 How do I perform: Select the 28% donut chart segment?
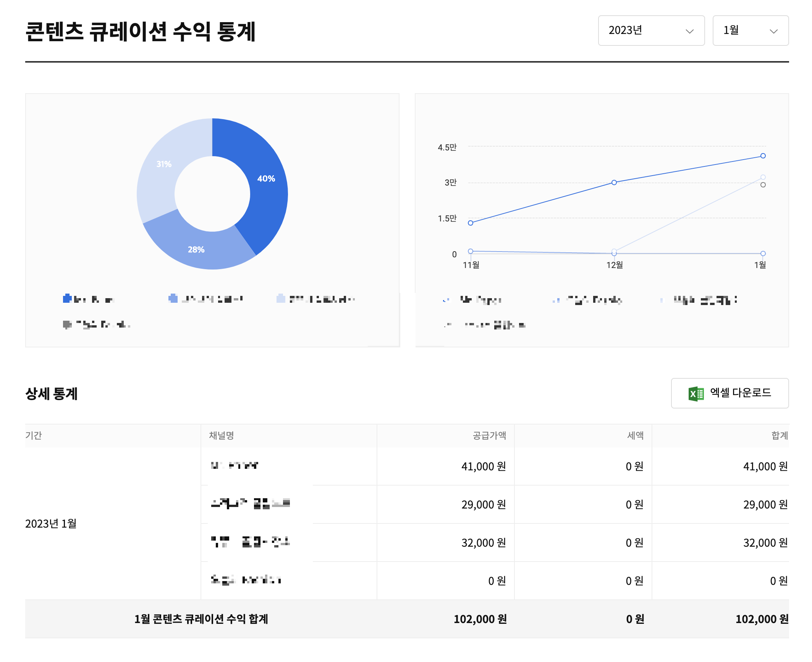click(196, 249)
